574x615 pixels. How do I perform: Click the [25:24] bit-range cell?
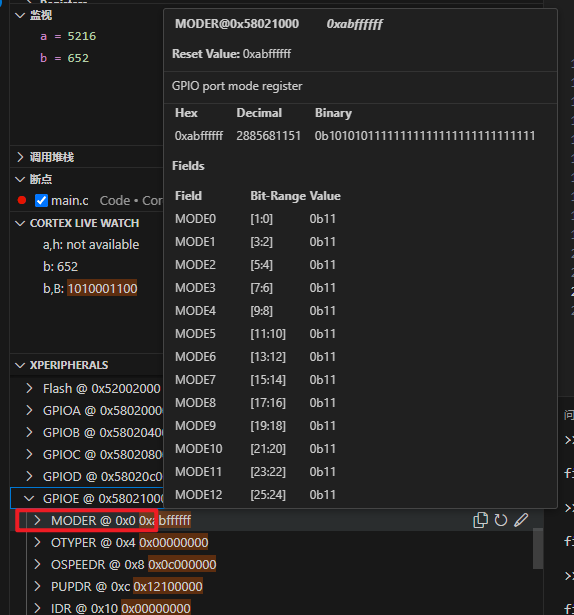click(x=268, y=495)
